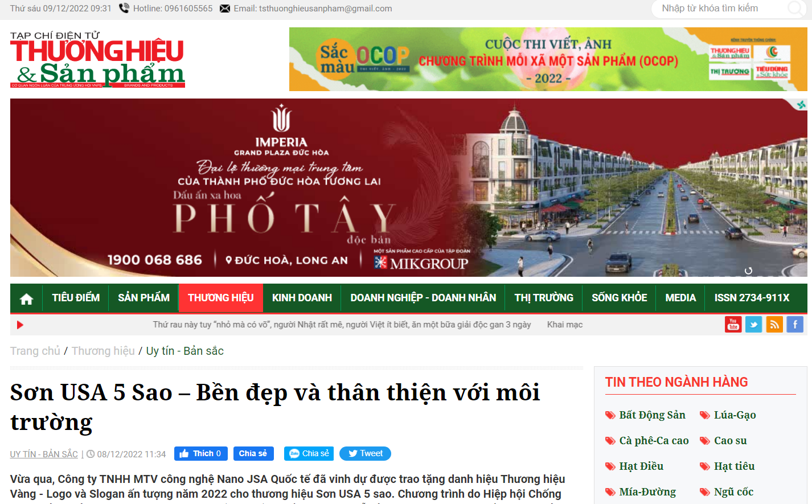This screenshot has height=504, width=812.
Task: Click the search magnifier icon
Action: pyautogui.click(x=795, y=9)
